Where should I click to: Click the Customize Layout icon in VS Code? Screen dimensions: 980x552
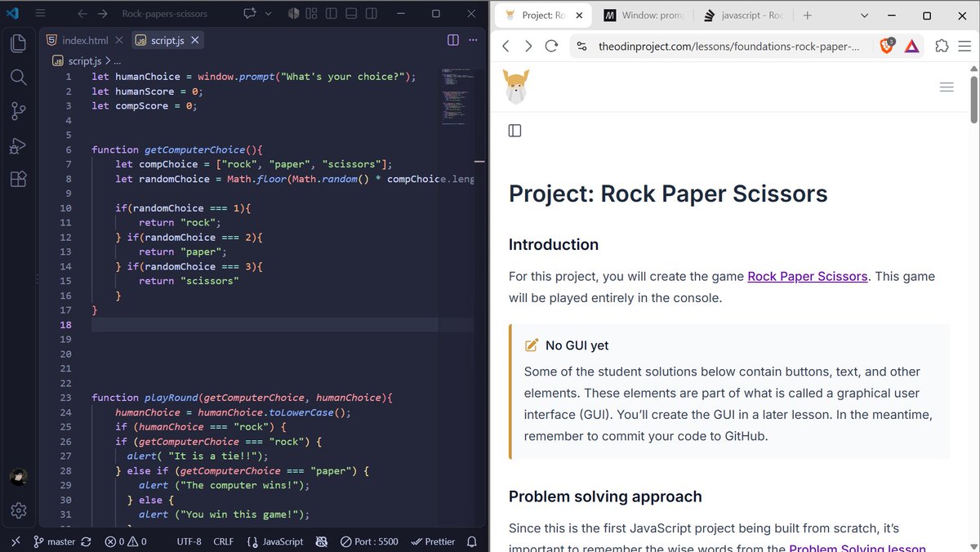pyautogui.click(x=311, y=14)
